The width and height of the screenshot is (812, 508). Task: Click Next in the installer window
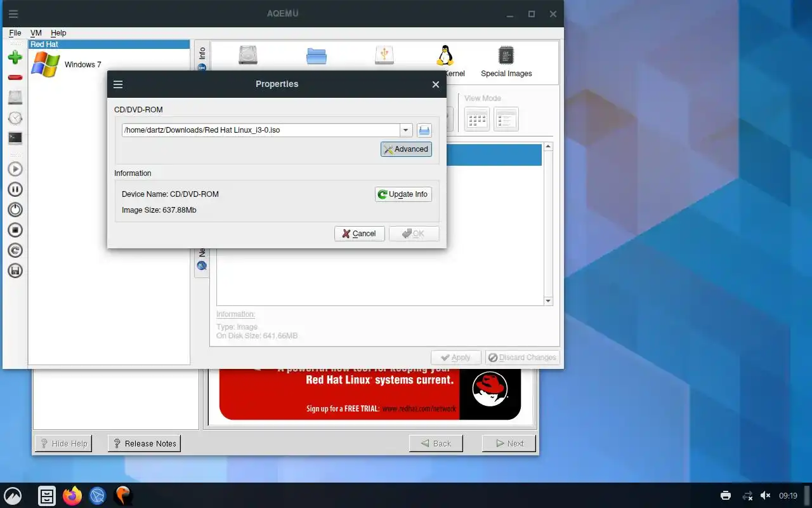[509, 443]
